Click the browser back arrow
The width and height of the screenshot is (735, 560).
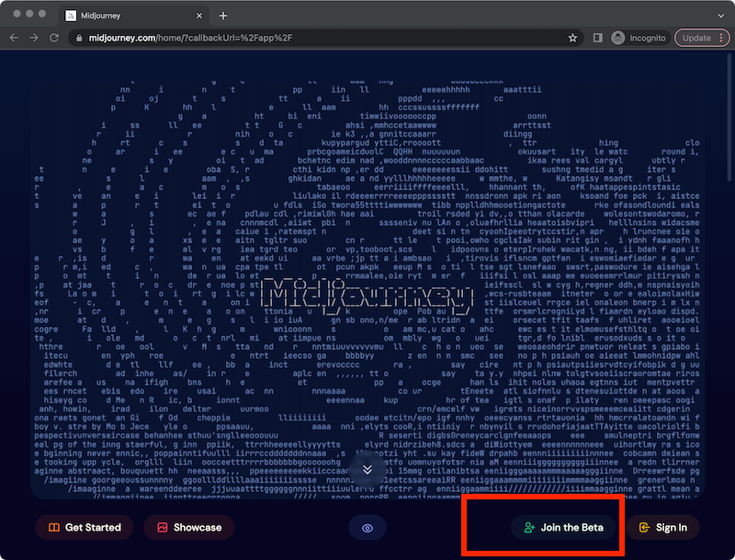(14, 38)
